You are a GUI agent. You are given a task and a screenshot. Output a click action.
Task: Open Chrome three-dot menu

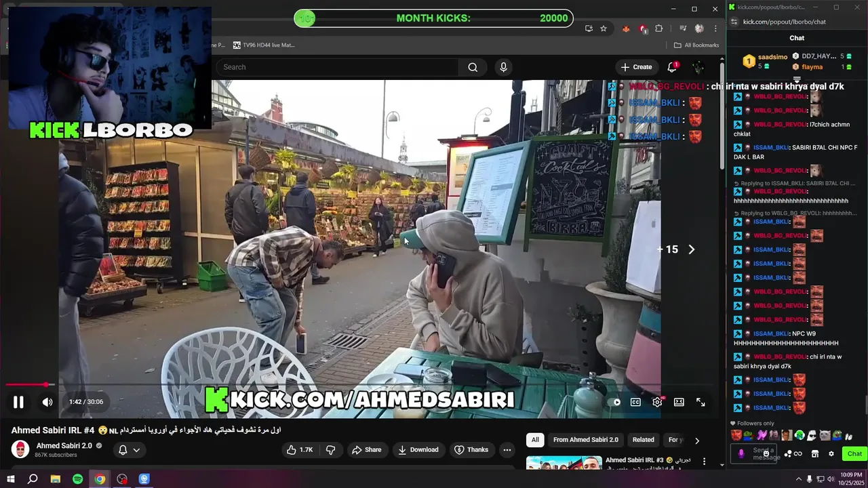click(715, 28)
